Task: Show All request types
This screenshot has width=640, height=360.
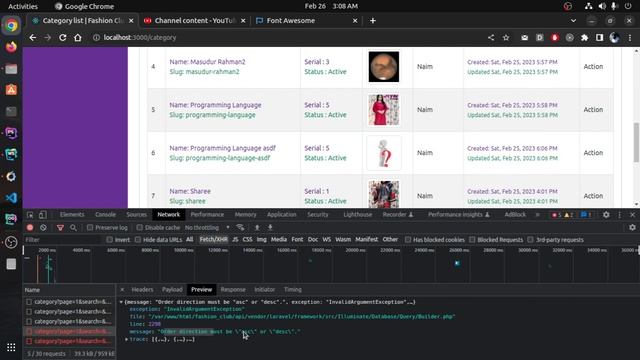Action: (189, 240)
